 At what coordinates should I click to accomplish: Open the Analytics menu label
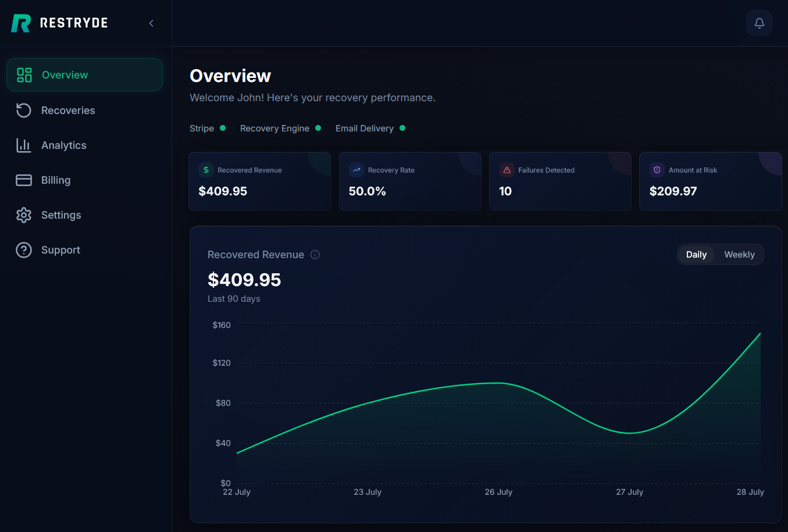pos(64,145)
